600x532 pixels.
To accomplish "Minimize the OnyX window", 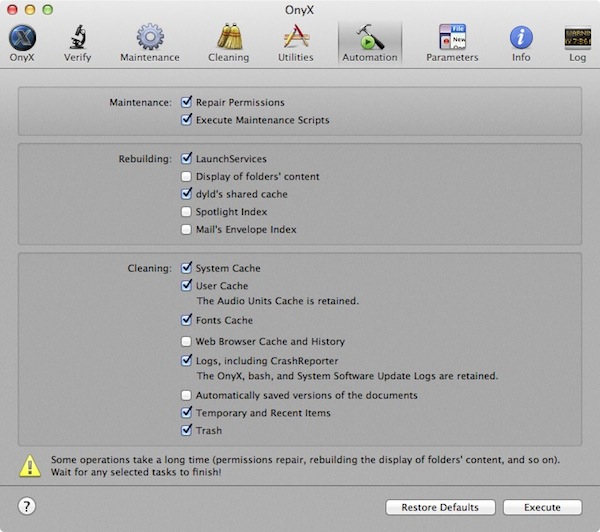I will 30,10.
